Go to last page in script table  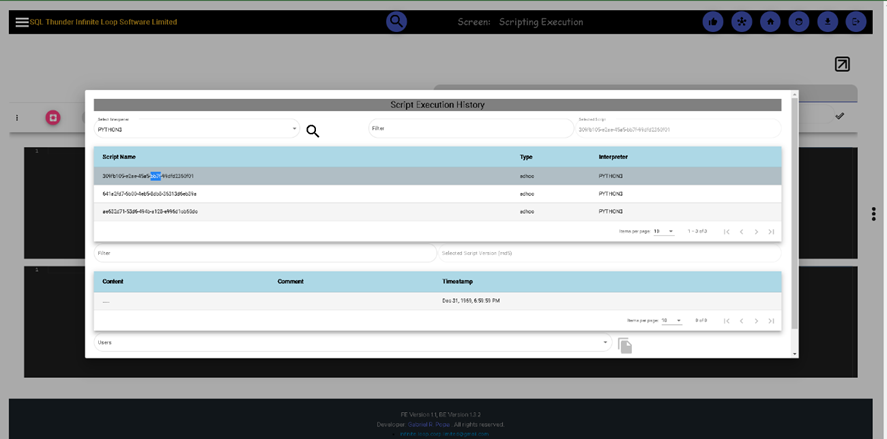point(771,231)
